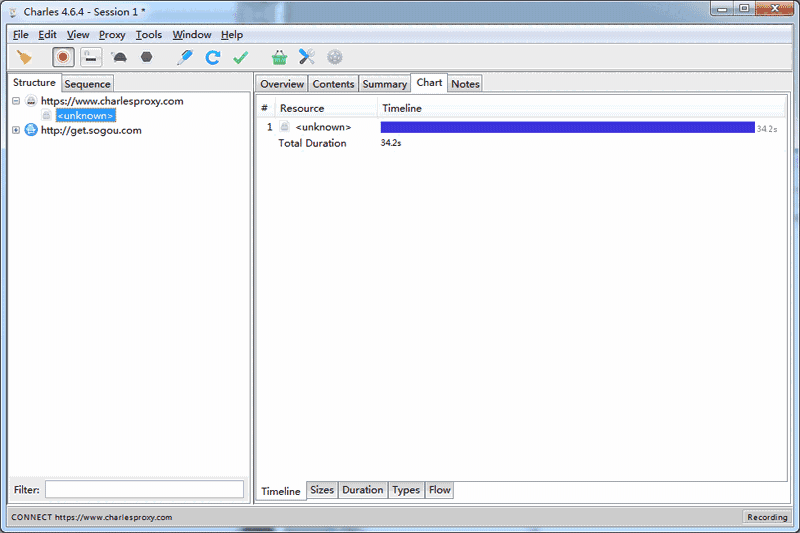Select http://get.sogou.com host in tree
The image size is (800, 533).
click(x=91, y=130)
